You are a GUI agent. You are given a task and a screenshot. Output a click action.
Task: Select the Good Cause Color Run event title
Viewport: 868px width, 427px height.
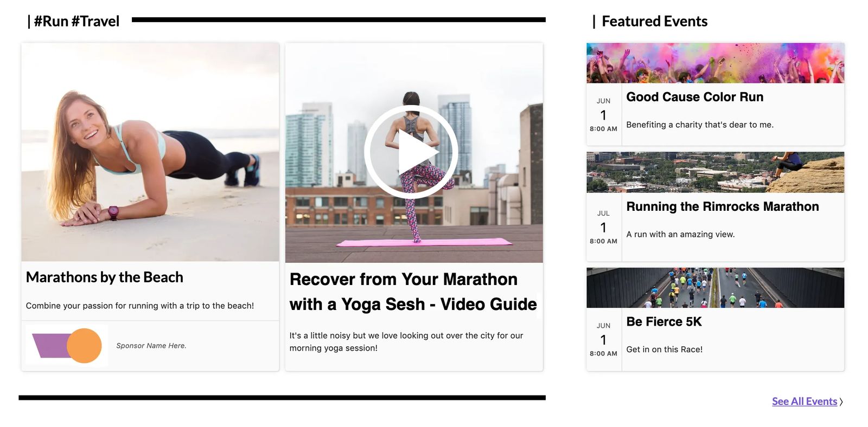[x=694, y=97]
